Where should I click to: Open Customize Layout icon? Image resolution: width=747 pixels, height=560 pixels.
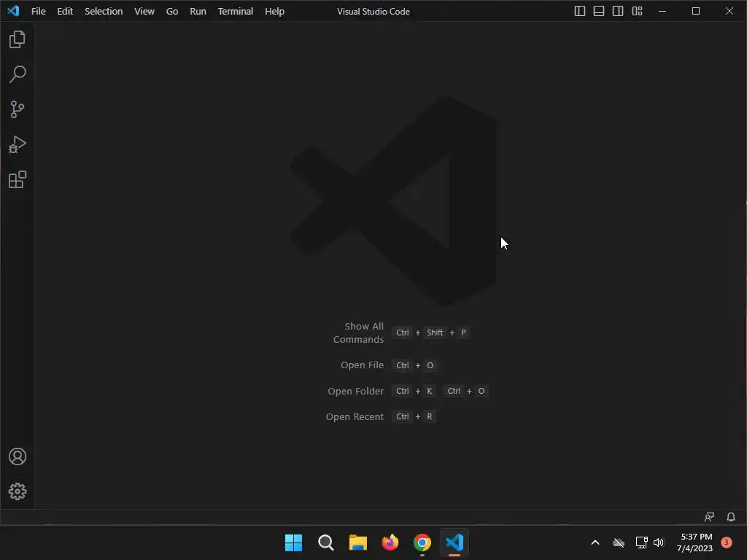pyautogui.click(x=637, y=11)
